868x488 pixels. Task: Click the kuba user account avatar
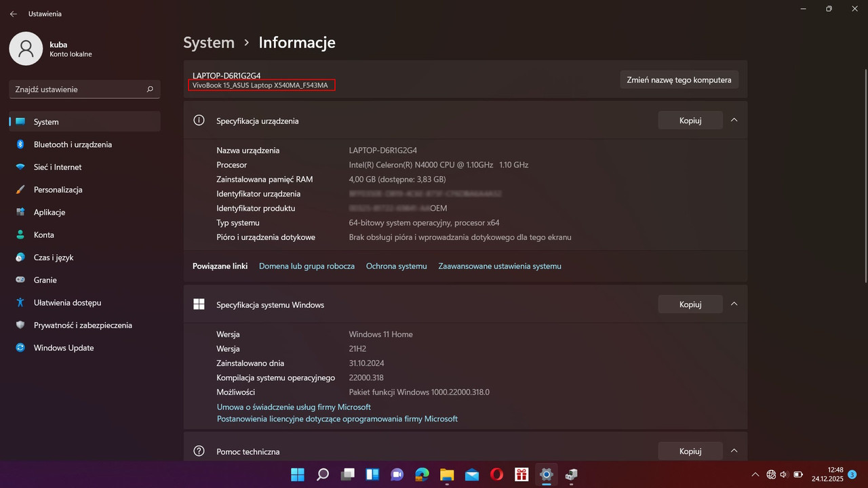26,48
